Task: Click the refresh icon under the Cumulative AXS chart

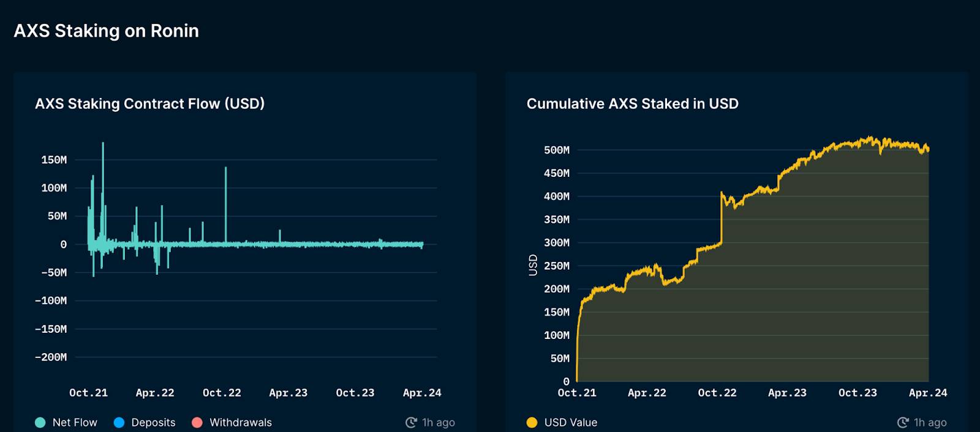Action: (903, 422)
